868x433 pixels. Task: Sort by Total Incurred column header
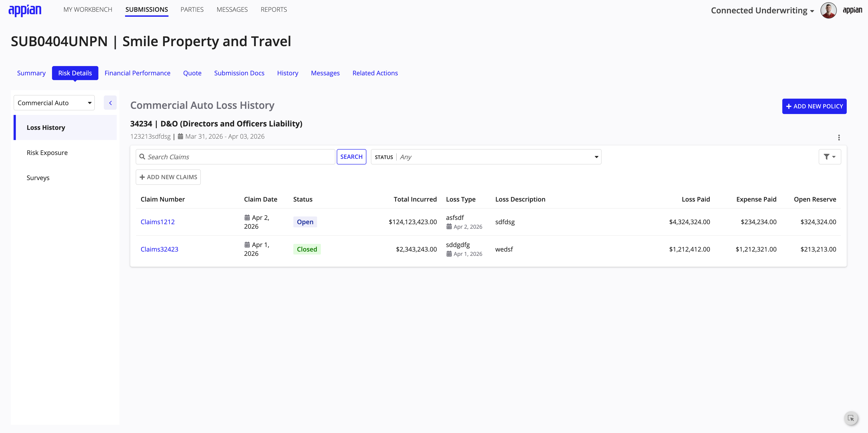(415, 199)
